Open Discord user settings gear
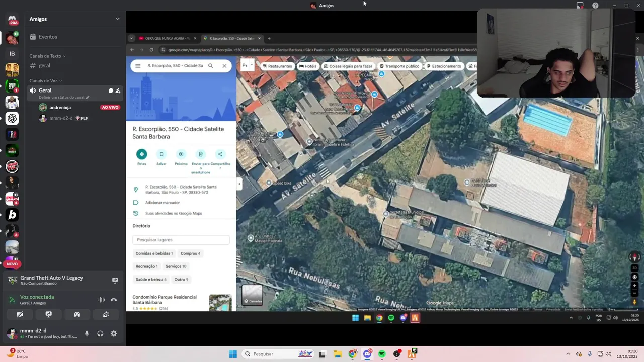Screen dimensions: 644x362 (x=114, y=333)
